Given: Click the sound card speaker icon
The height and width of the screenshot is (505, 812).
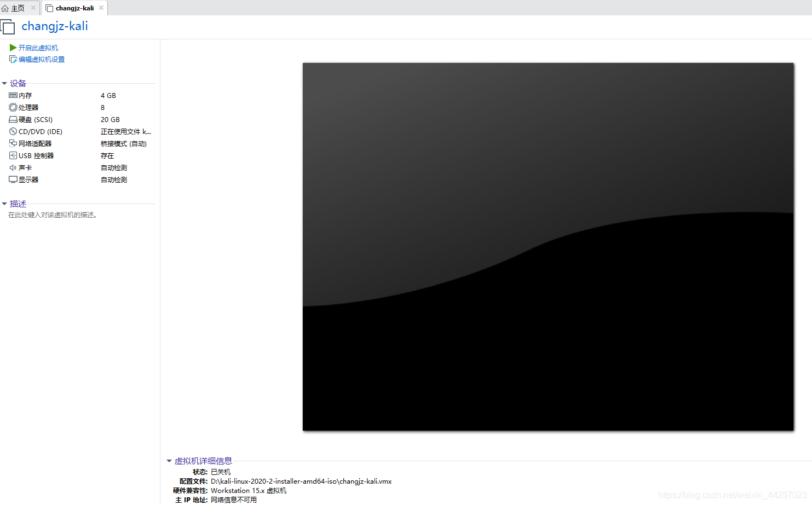Looking at the screenshot, I should click(13, 167).
